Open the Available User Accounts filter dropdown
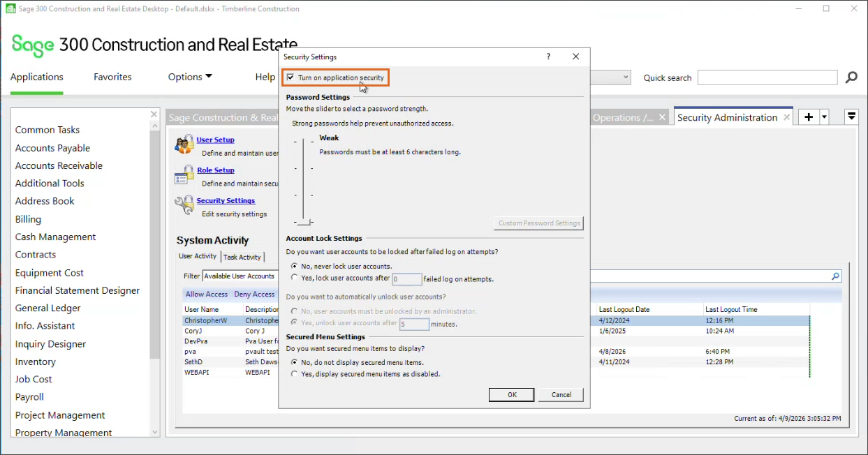 (240, 276)
